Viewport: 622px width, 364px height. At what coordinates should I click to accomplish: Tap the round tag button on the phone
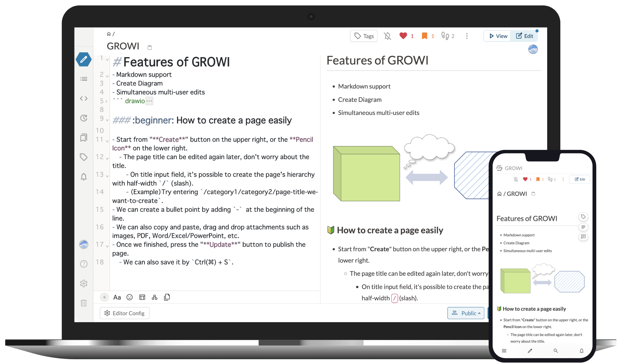[x=583, y=217]
